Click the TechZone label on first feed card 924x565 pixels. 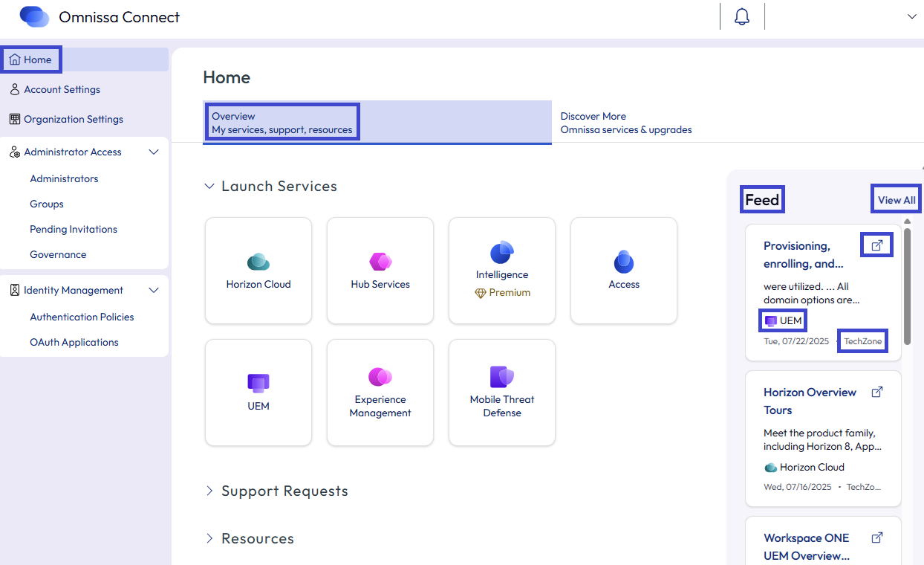point(863,341)
